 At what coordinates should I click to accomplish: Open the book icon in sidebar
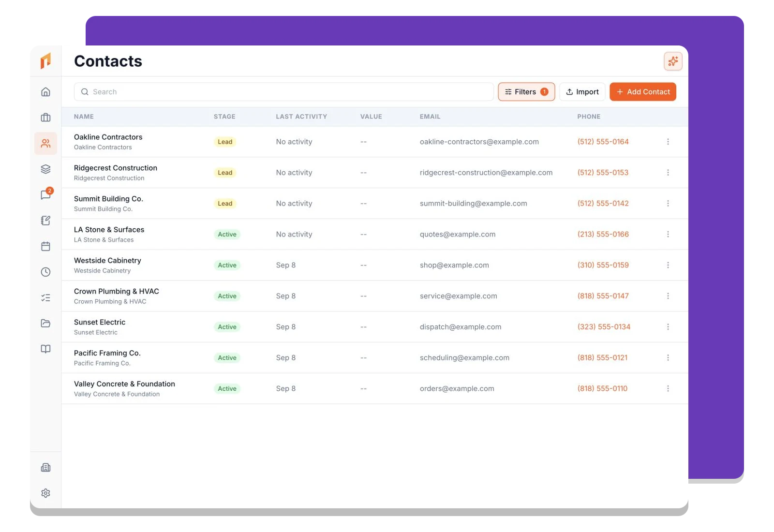pyautogui.click(x=45, y=349)
